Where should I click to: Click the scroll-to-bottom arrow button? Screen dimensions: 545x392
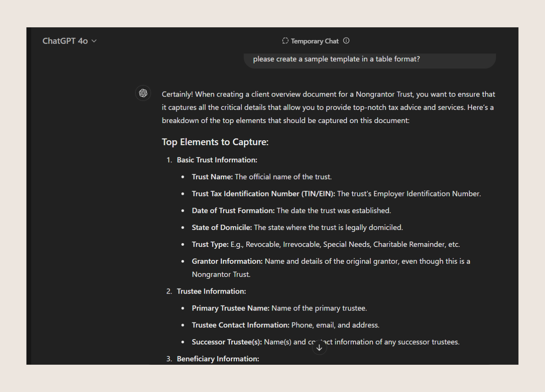319,347
